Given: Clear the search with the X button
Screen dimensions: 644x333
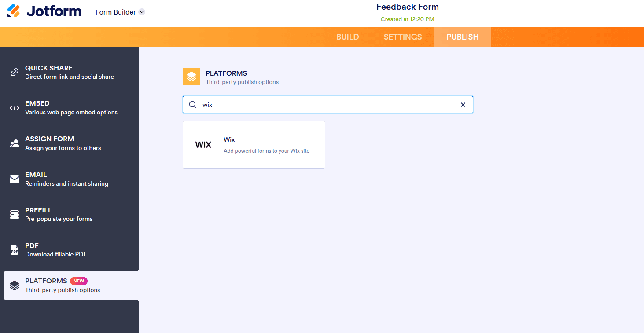Looking at the screenshot, I should coord(463,105).
